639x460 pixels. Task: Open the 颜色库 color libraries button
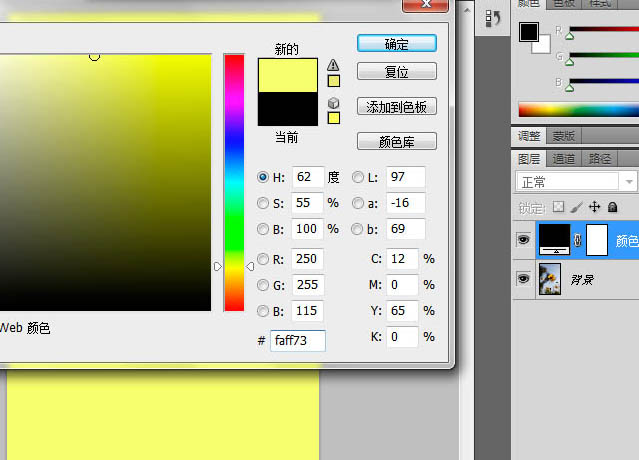[396, 141]
